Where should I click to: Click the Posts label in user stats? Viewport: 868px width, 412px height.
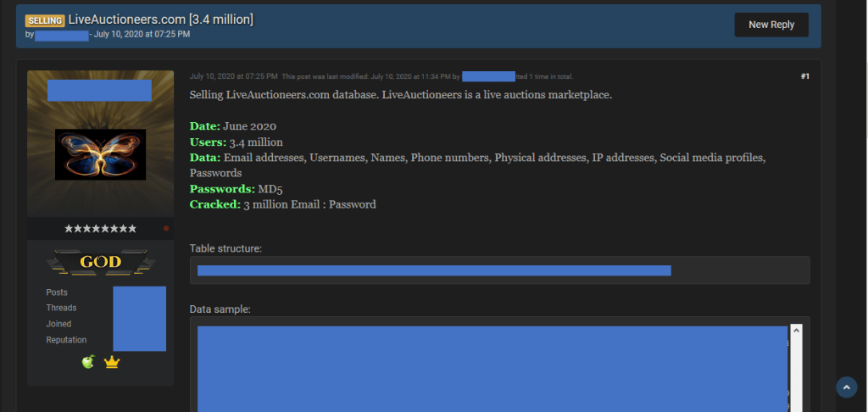pos(57,292)
